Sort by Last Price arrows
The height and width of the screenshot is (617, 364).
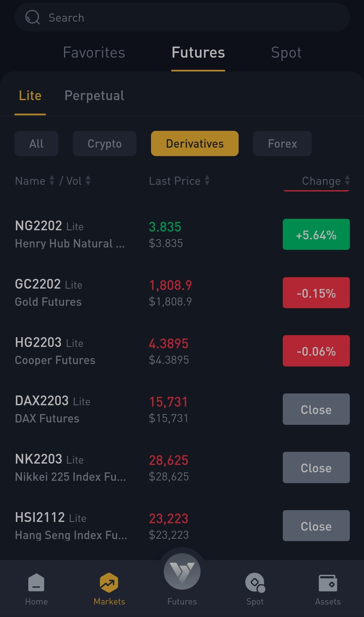coord(207,180)
